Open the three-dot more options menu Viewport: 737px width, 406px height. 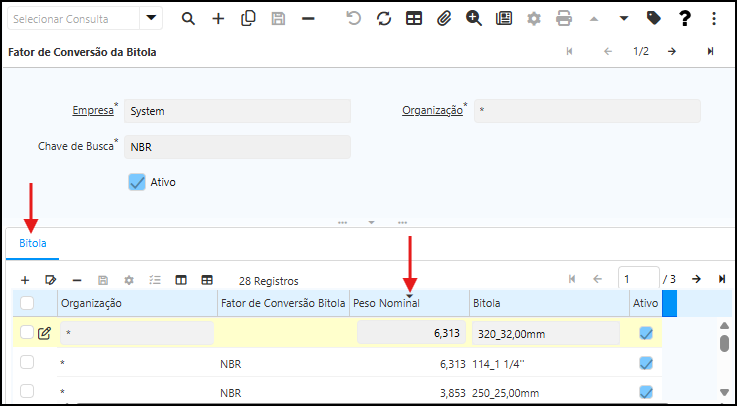coord(713,19)
